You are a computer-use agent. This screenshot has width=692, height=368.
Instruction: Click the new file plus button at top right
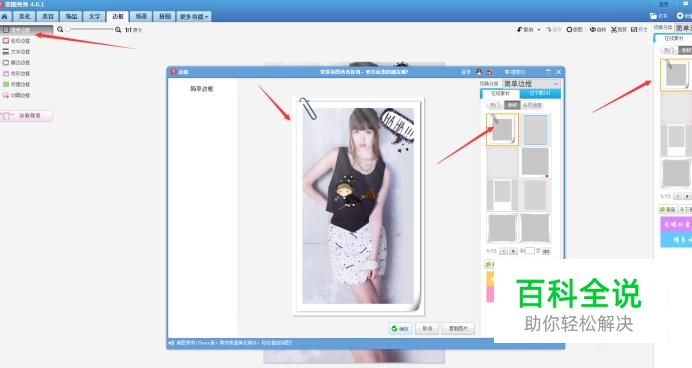click(684, 15)
